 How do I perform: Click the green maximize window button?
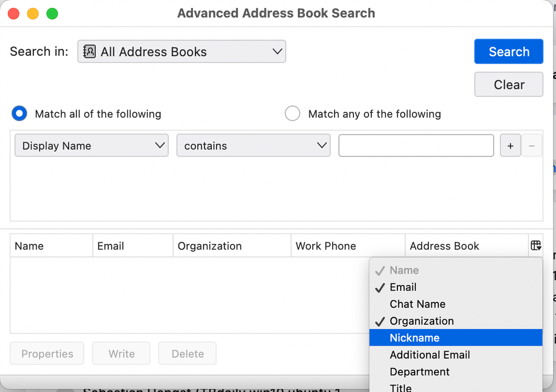[52, 13]
